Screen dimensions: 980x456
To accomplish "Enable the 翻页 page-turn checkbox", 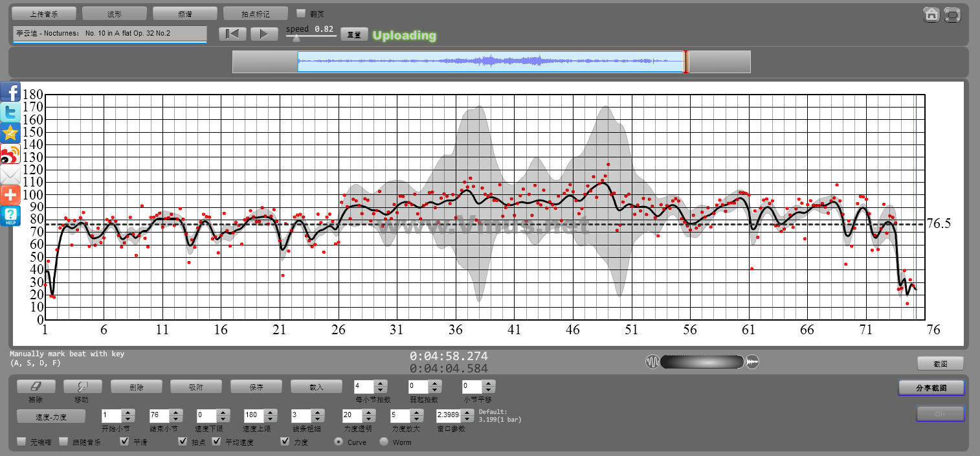I will point(301,13).
